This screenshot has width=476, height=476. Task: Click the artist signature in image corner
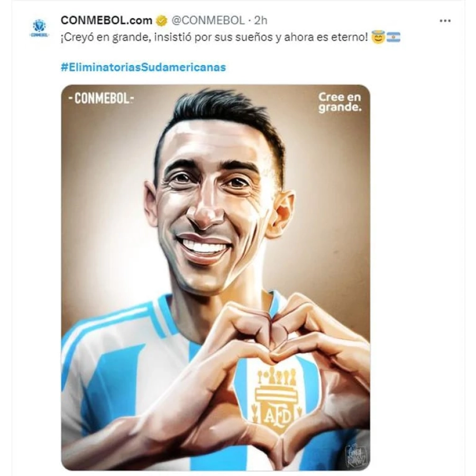356,455
